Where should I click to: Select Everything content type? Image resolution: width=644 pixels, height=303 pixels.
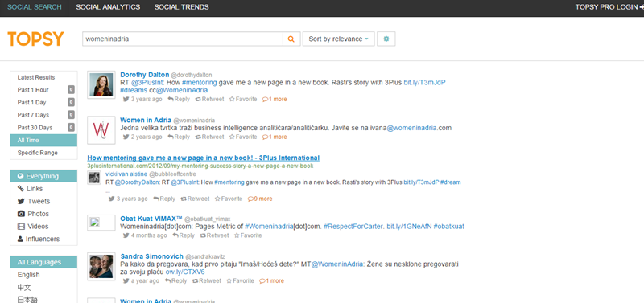43,176
